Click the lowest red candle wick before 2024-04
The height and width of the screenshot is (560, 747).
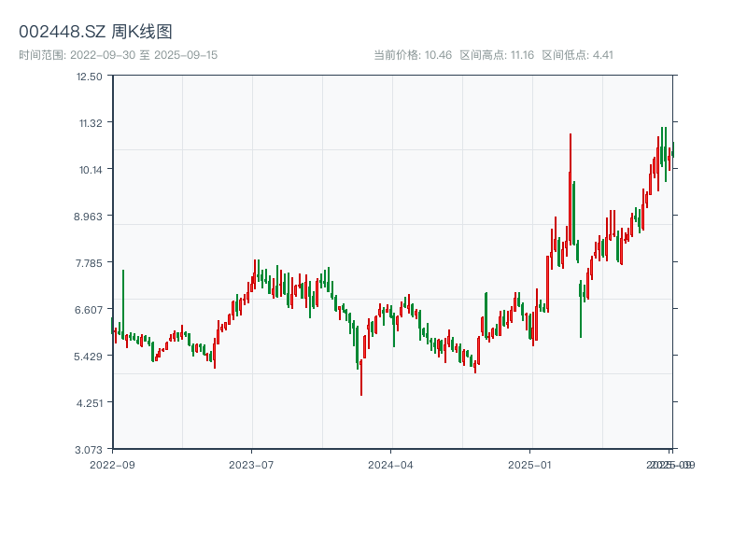[x=361, y=383]
